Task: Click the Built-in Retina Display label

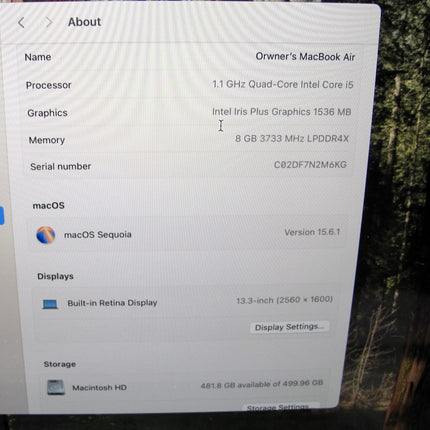Action: coord(112,303)
